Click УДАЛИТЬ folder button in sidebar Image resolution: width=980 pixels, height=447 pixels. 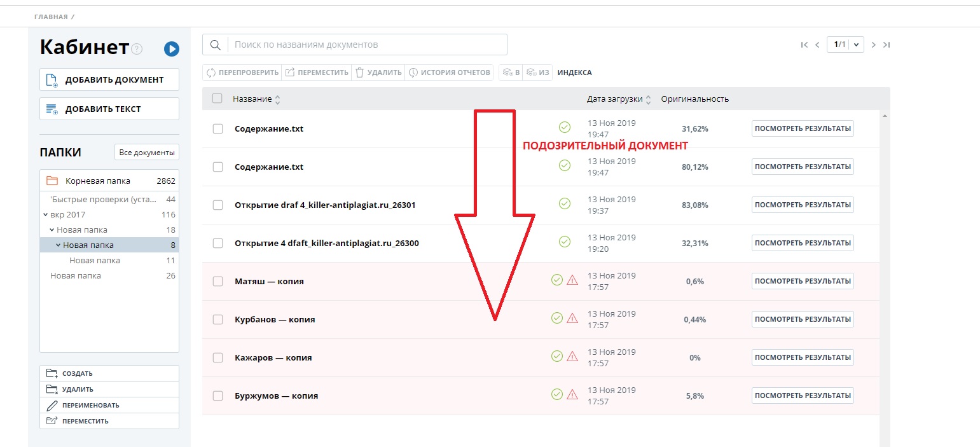[109, 389]
